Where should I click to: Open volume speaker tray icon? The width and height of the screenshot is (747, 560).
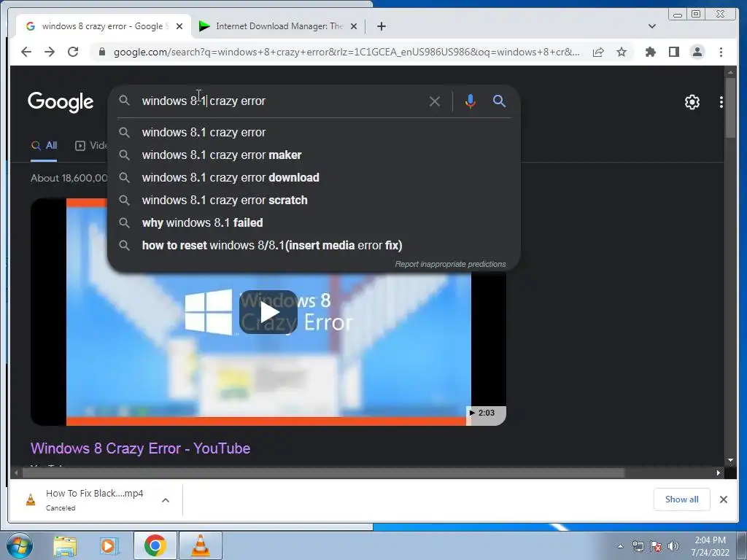click(x=673, y=546)
